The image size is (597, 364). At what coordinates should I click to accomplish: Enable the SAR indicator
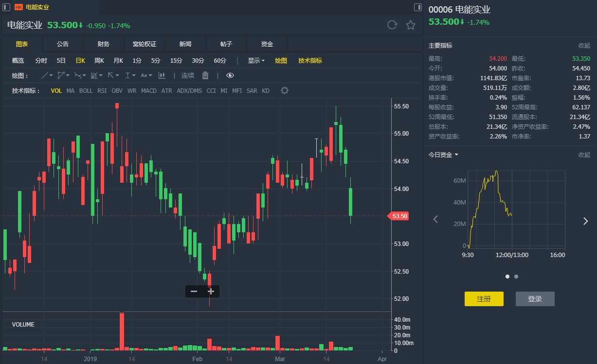tap(252, 91)
